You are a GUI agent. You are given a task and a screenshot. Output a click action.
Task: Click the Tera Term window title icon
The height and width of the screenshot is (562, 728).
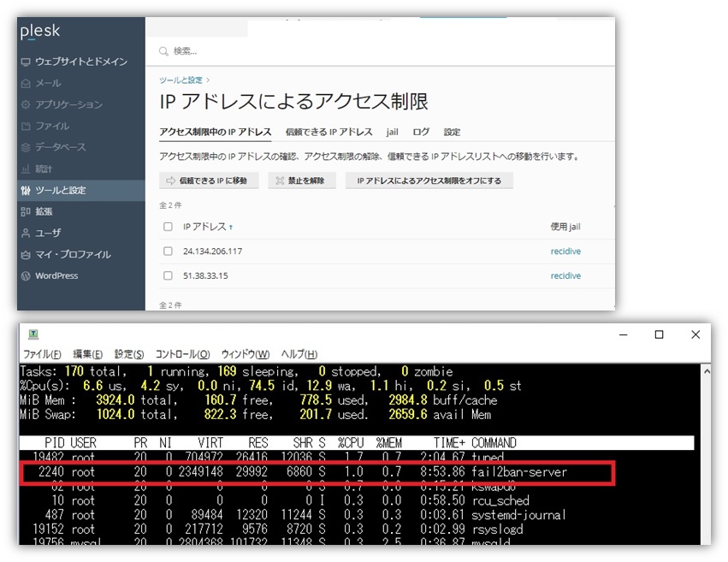point(33,334)
